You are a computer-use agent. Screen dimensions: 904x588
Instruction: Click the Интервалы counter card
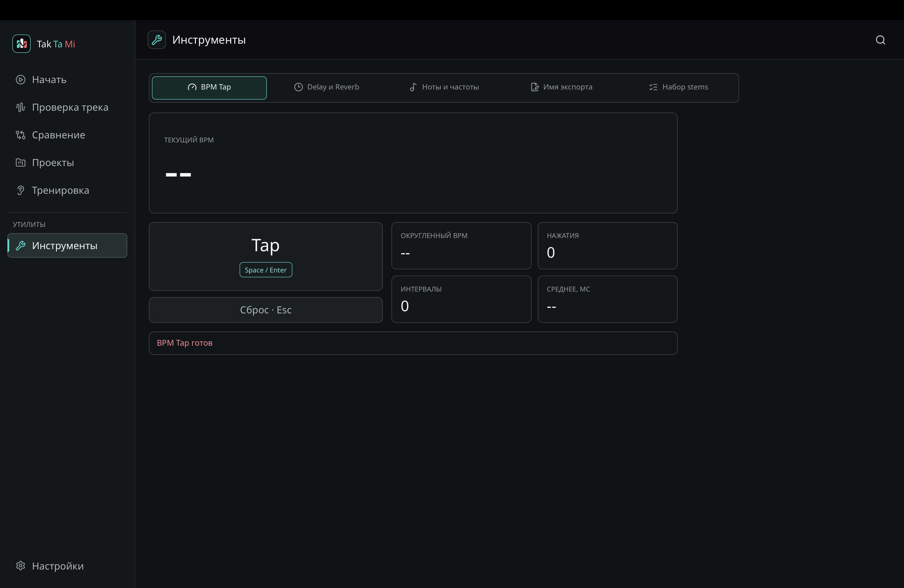click(461, 299)
